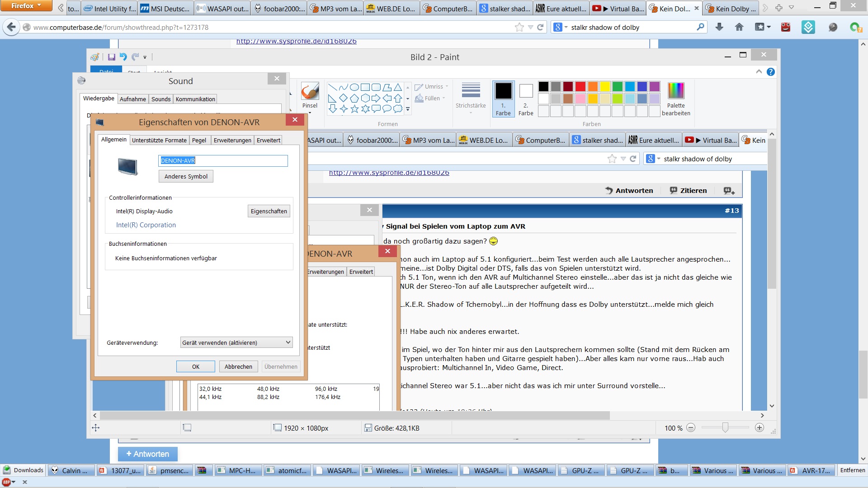The width and height of the screenshot is (868, 488).
Task: Open the Pegel tab
Action: 199,140
